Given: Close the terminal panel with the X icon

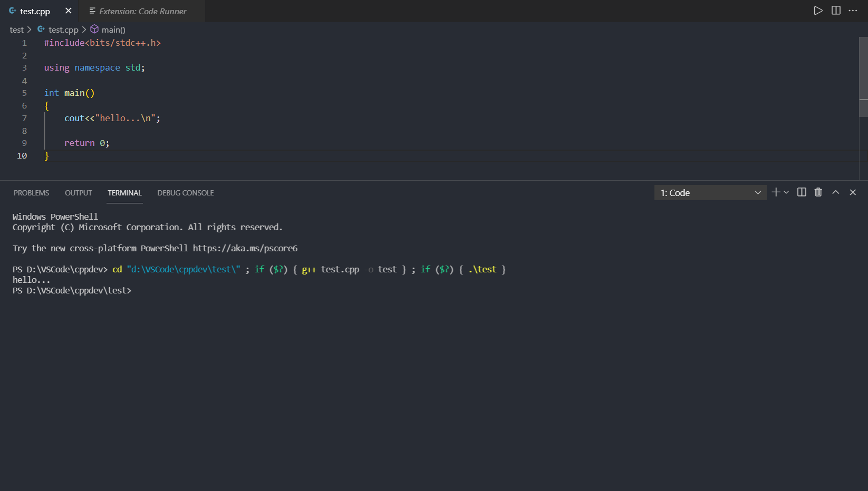Looking at the screenshot, I should click(x=853, y=192).
